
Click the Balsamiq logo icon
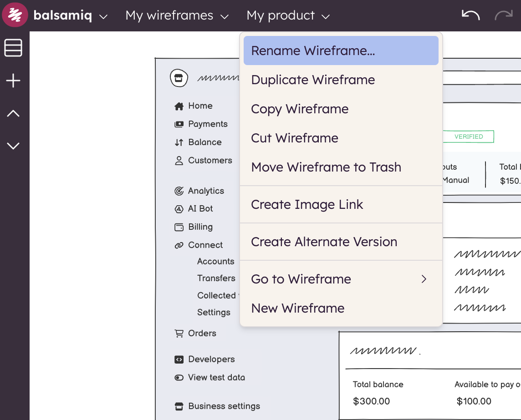point(15,15)
